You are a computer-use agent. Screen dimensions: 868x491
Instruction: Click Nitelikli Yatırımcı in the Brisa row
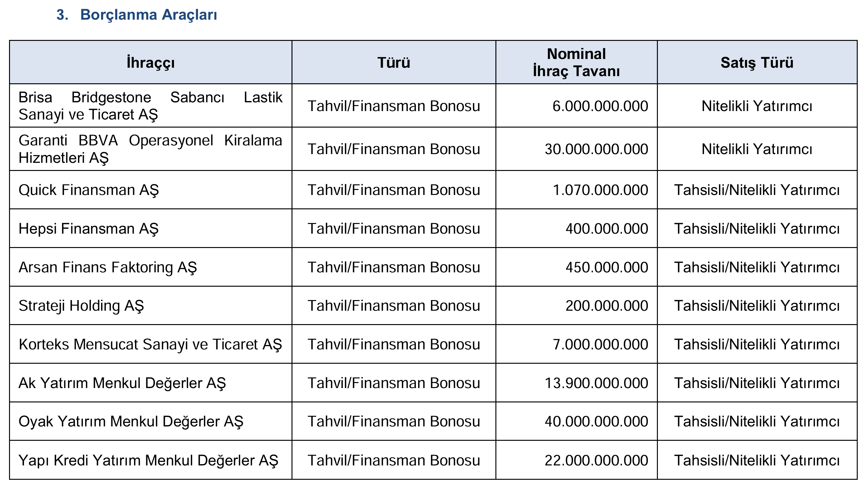click(757, 106)
